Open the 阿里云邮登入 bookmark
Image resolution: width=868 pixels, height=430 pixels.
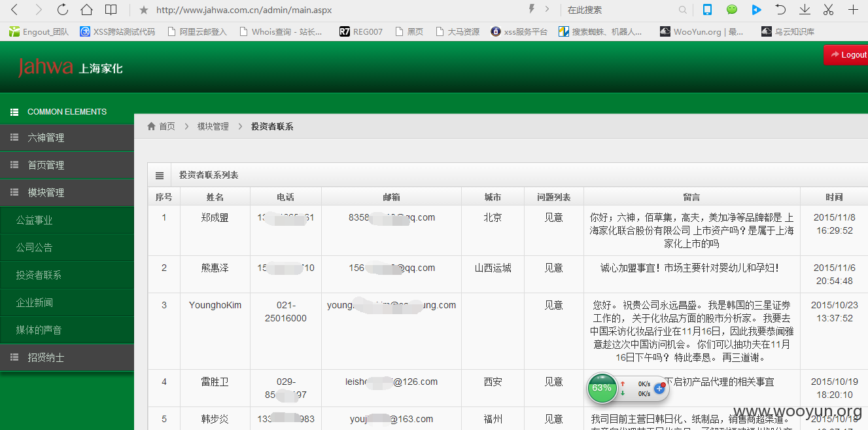coord(197,31)
